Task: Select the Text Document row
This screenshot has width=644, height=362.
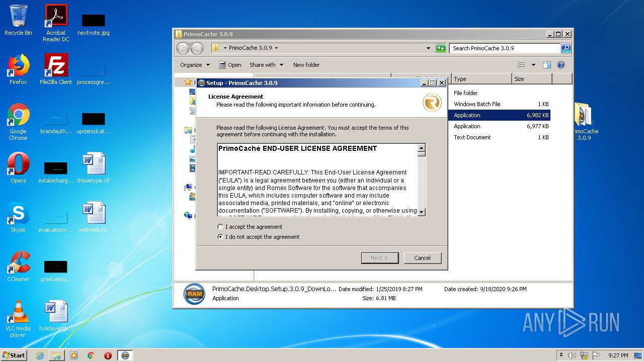Action: (499, 137)
